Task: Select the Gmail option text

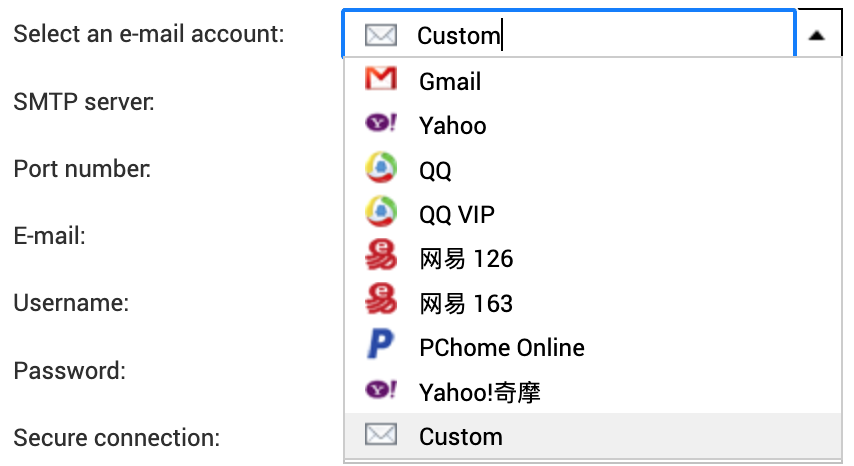Action: [x=450, y=81]
